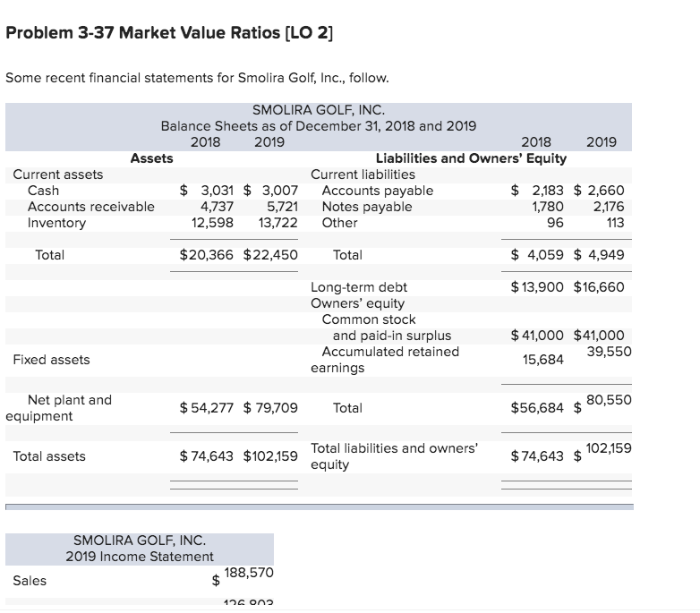Click the Long-term debt label
700x613 pixels.
tap(359, 287)
